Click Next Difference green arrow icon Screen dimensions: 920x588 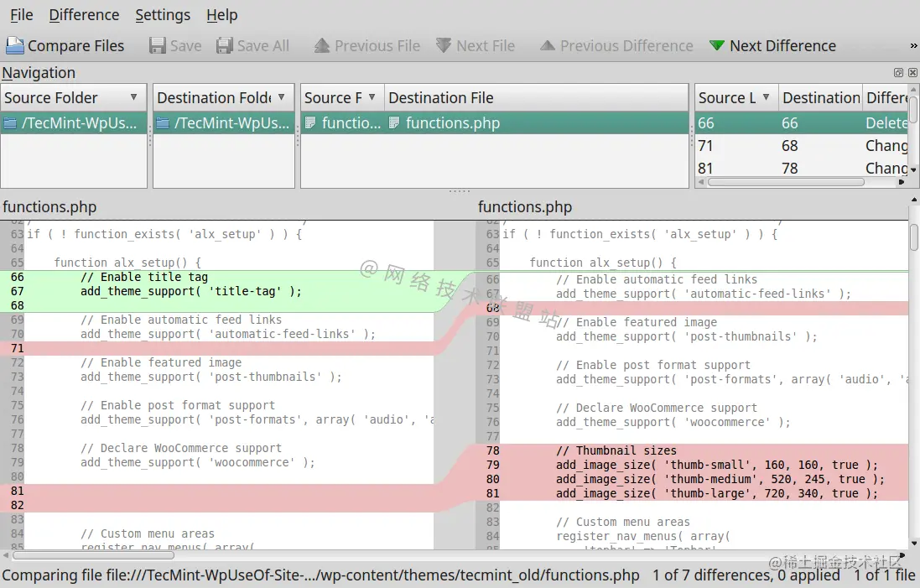[x=716, y=46]
